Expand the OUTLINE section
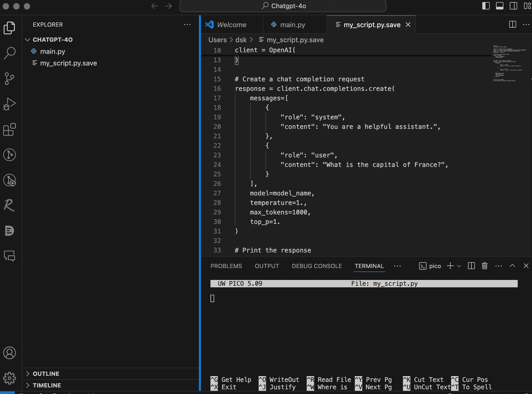This screenshot has width=532, height=394. click(46, 374)
